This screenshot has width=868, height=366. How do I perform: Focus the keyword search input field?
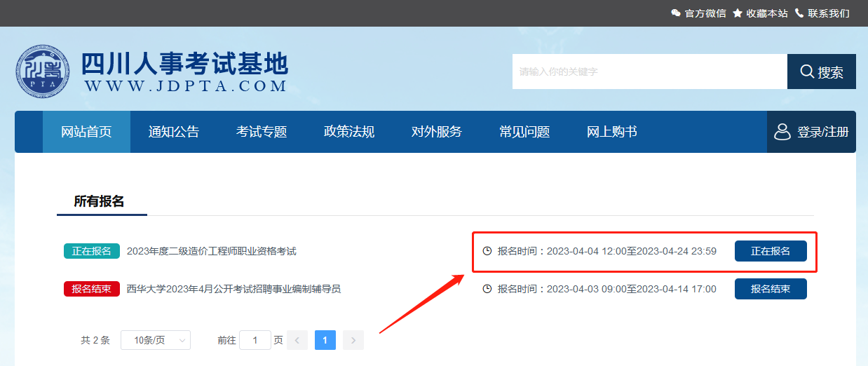pyautogui.click(x=649, y=72)
